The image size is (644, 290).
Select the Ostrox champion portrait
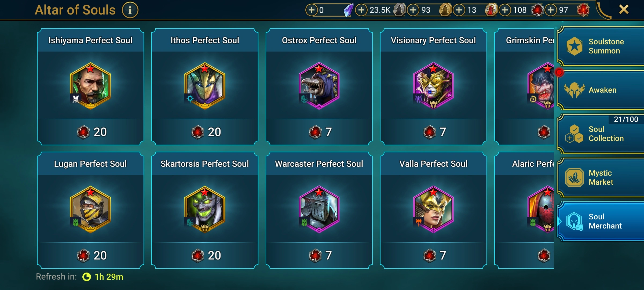(319, 86)
